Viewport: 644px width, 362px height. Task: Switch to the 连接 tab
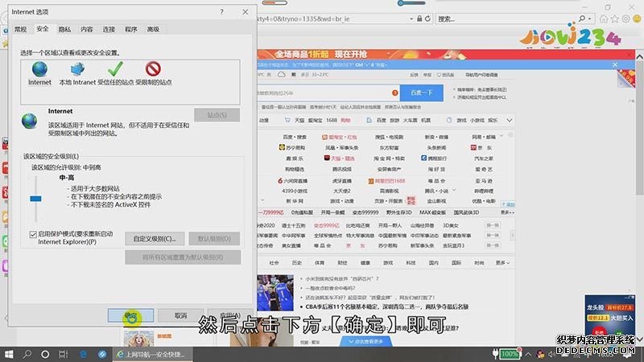[x=109, y=29]
